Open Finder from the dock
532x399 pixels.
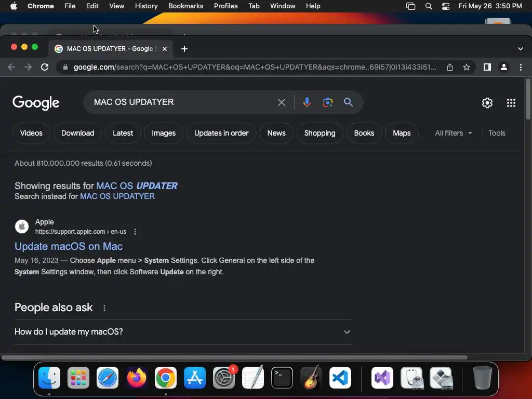pos(49,378)
